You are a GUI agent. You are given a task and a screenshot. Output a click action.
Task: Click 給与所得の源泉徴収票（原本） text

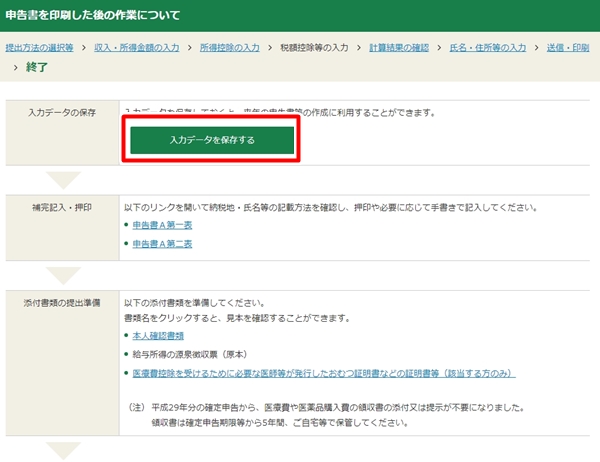[x=190, y=354]
